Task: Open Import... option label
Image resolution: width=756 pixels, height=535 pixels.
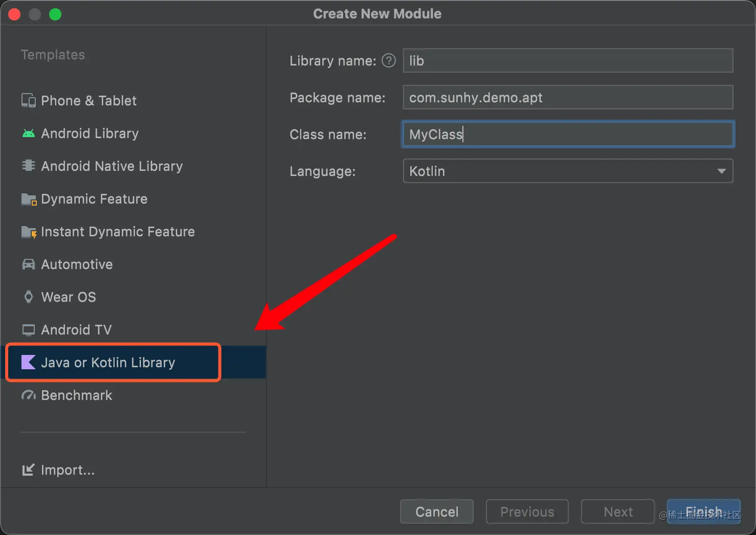Action: [68, 470]
